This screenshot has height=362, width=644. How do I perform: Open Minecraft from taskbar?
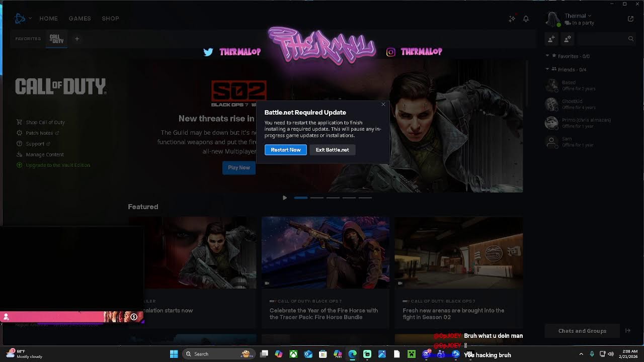click(412, 354)
